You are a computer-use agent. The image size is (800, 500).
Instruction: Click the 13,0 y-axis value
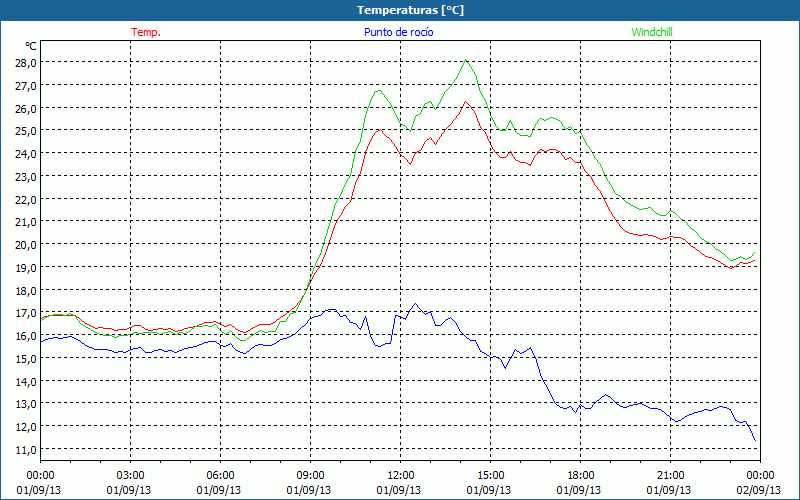(26, 404)
